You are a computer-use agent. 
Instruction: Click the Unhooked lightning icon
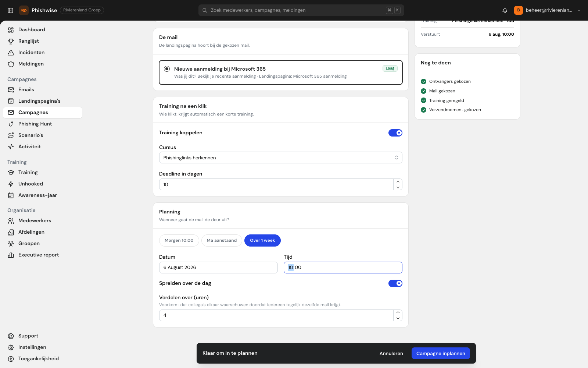pyautogui.click(x=11, y=184)
